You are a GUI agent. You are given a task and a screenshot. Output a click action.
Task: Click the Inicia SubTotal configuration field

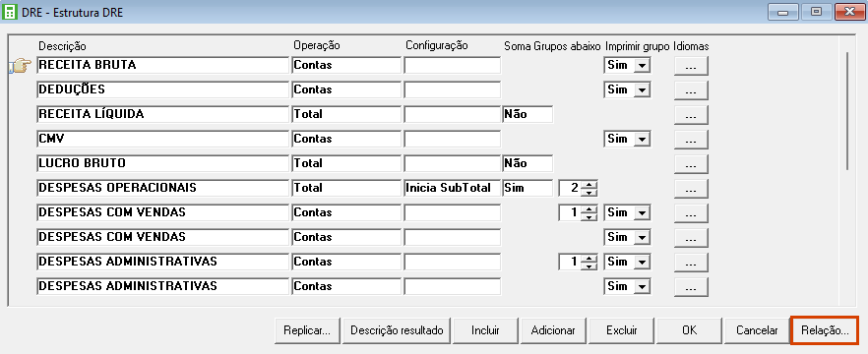[x=453, y=188]
